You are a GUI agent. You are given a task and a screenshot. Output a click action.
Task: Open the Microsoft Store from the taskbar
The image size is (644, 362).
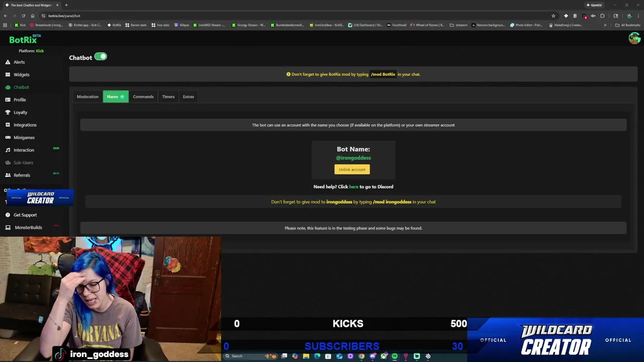328,356
